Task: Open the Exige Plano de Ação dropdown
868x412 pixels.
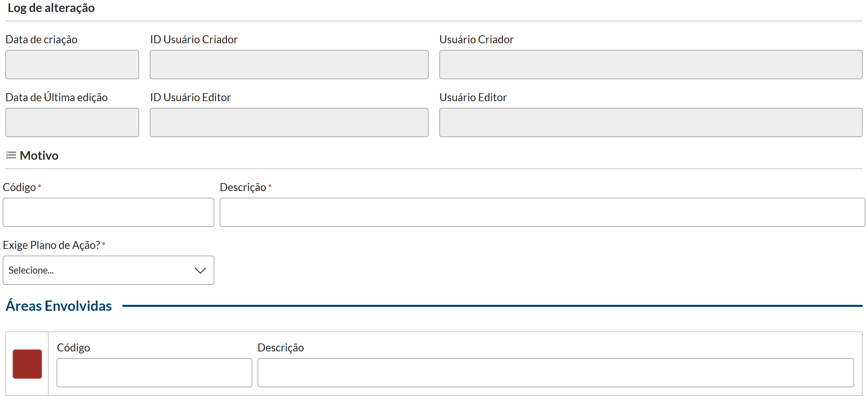Action: click(x=108, y=270)
